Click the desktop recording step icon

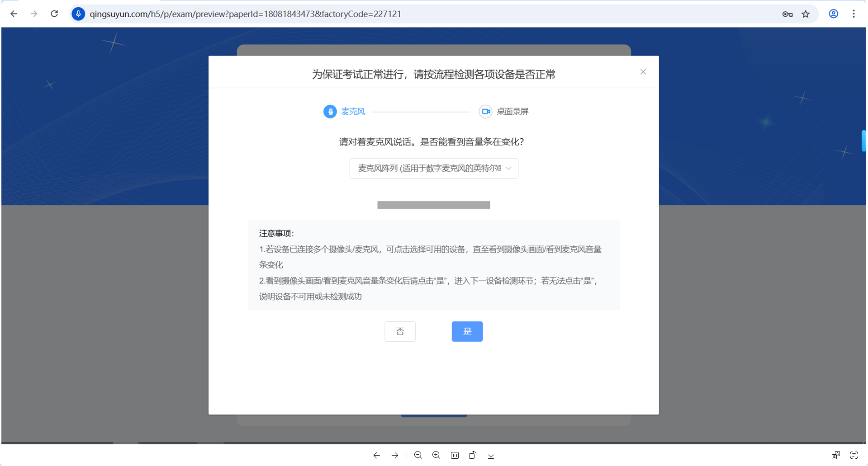[x=485, y=112]
